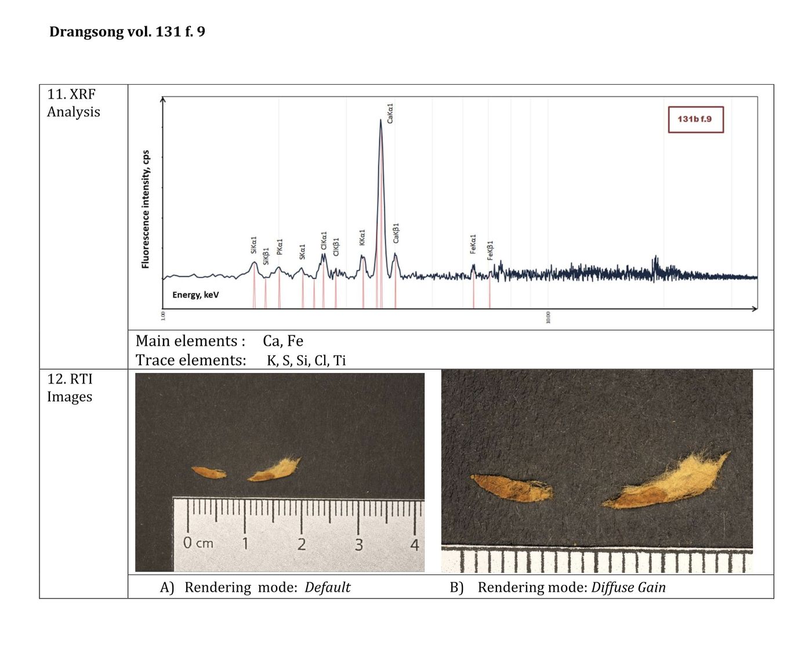Click the CaKβ1 peak label

pos(396,233)
